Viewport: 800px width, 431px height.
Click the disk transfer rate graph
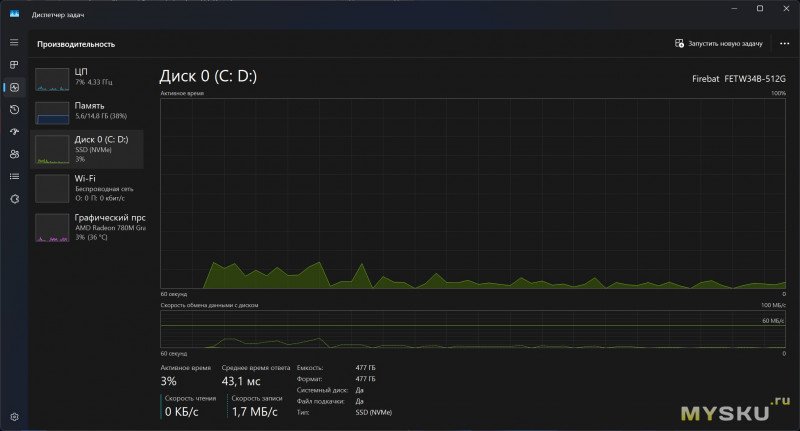pyautogui.click(x=473, y=330)
